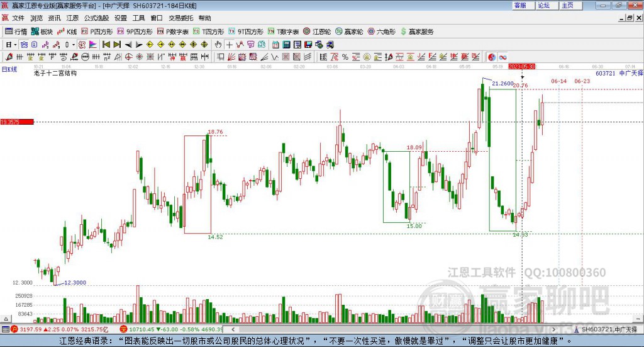Toggle the infinity symbol button
This screenshot has width=644, height=347.
tap(503, 57)
